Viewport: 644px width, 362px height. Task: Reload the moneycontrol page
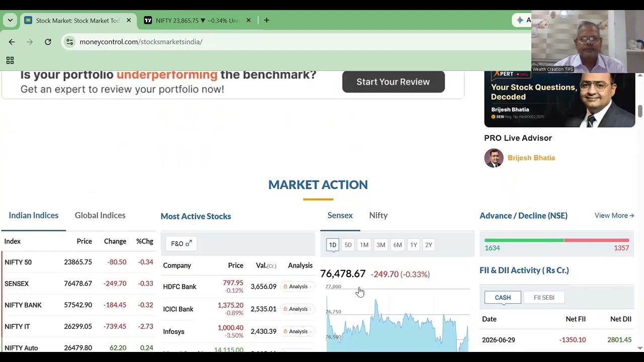(x=48, y=42)
